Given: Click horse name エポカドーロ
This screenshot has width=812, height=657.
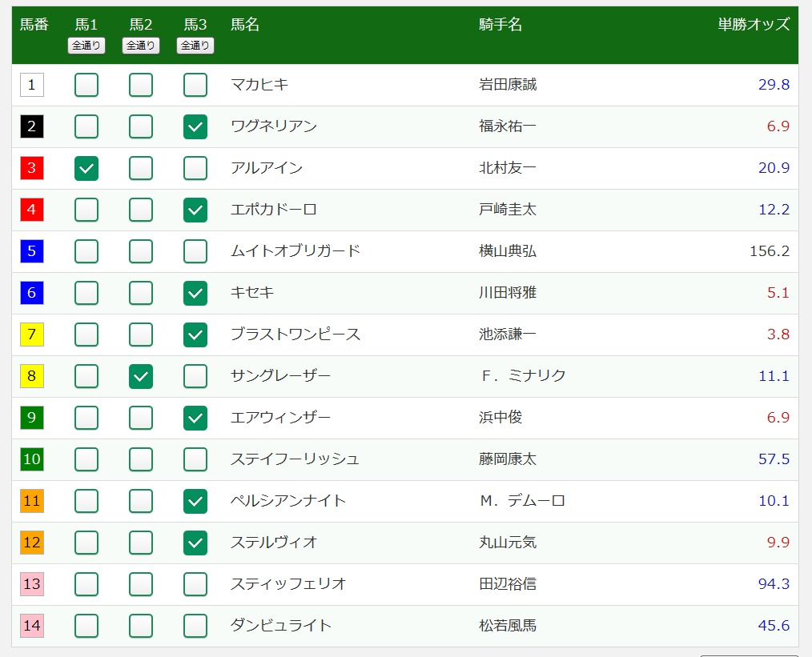Looking at the screenshot, I should click(x=274, y=210).
